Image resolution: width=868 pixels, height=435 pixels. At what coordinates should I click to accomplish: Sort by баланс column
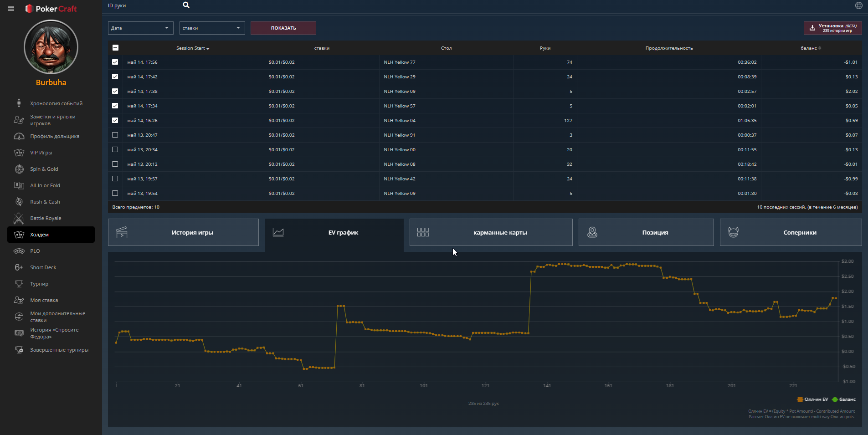(x=811, y=48)
